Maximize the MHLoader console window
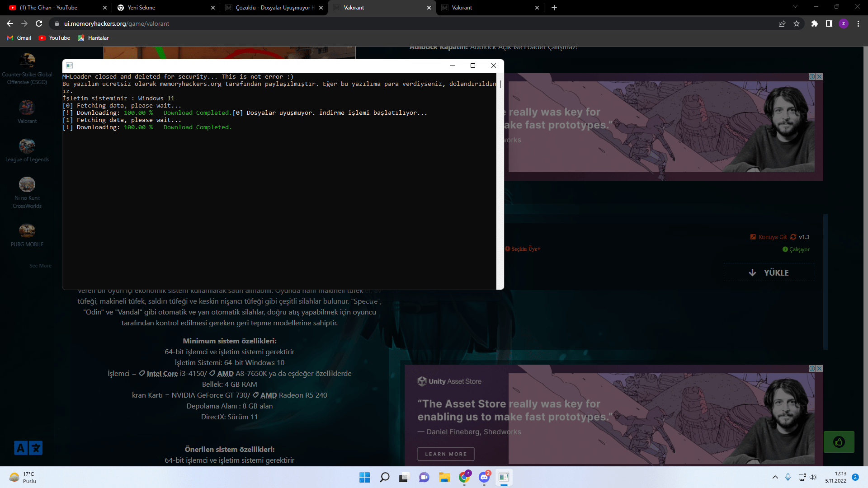Viewport: 868px width, 488px height. (x=473, y=66)
